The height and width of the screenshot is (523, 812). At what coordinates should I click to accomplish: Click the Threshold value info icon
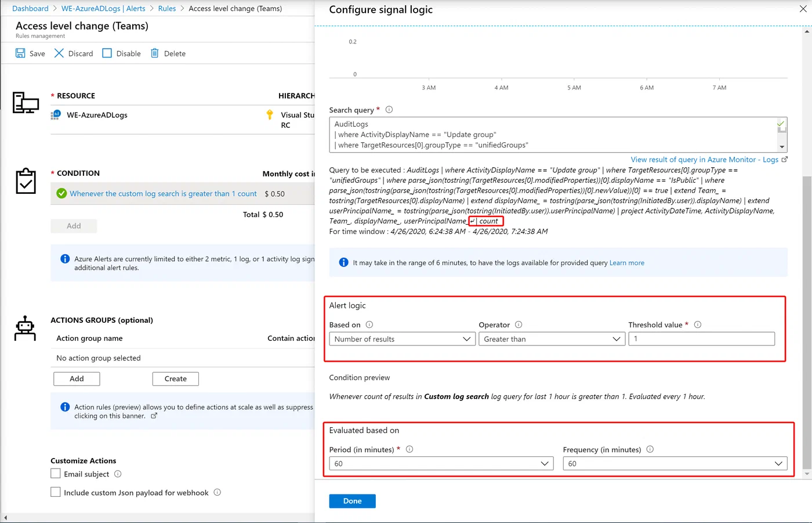698,324
